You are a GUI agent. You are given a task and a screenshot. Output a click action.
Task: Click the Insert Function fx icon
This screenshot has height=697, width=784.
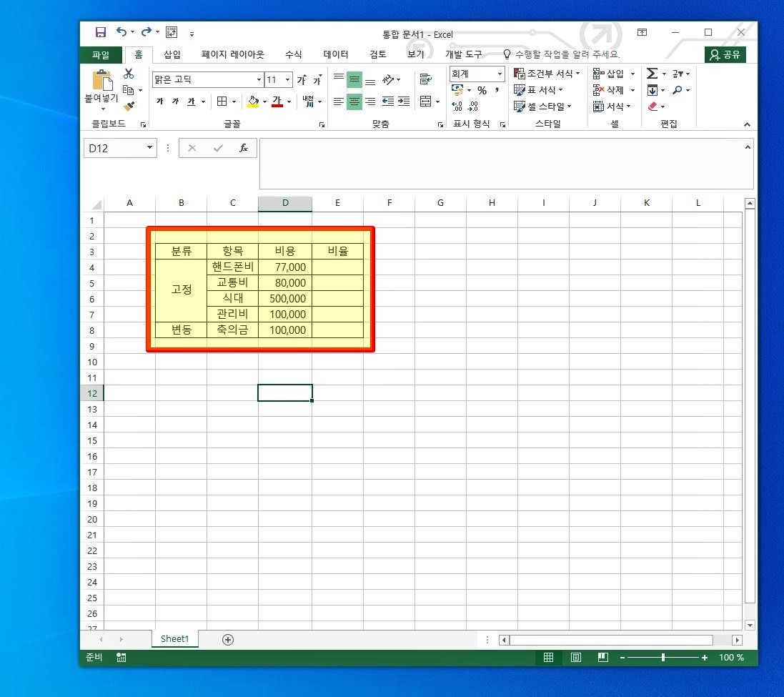[244, 148]
